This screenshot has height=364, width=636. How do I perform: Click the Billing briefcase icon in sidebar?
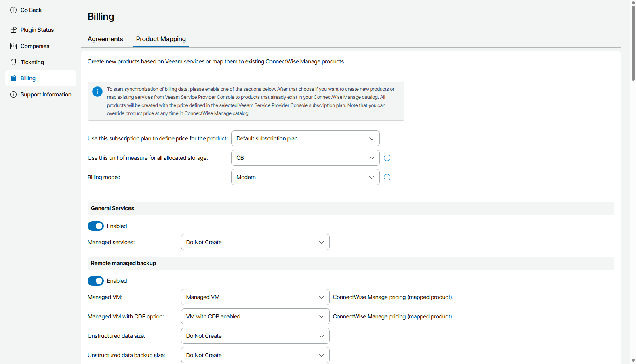[x=13, y=78]
